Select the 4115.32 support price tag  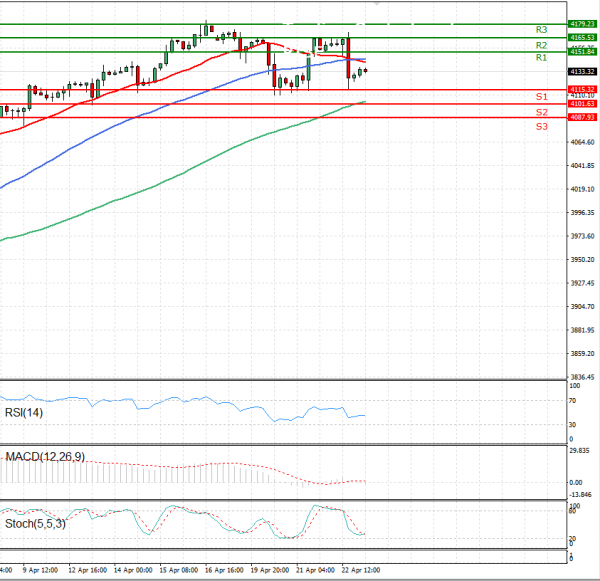pos(582,89)
